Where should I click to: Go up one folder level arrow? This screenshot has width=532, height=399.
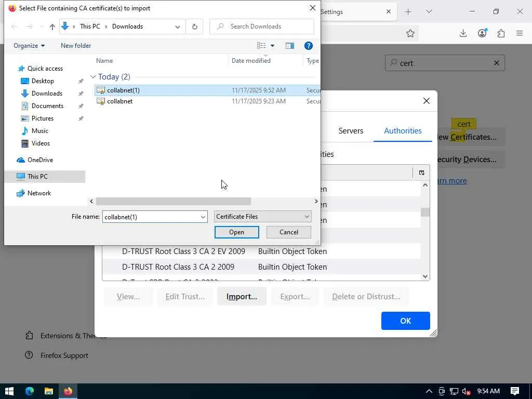52,26
